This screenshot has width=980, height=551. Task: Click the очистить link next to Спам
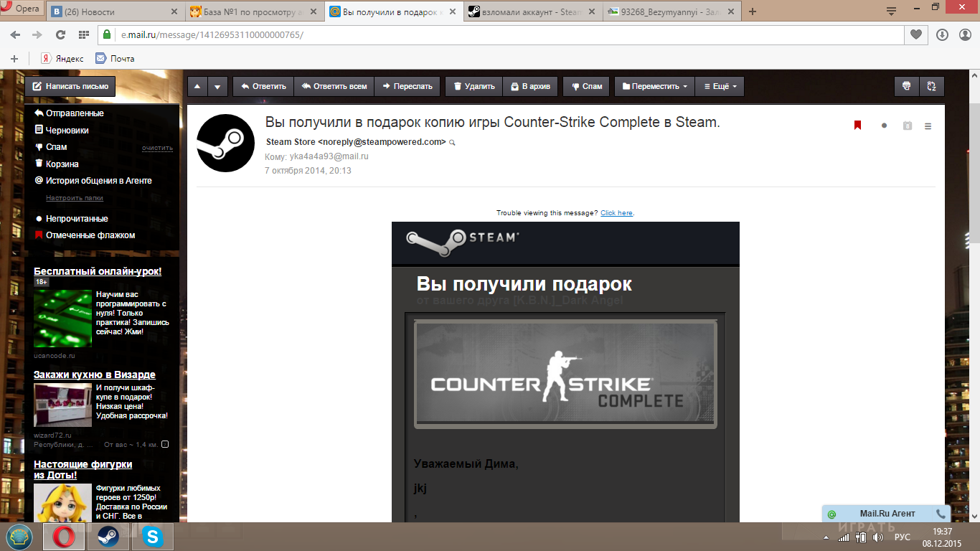coord(157,148)
